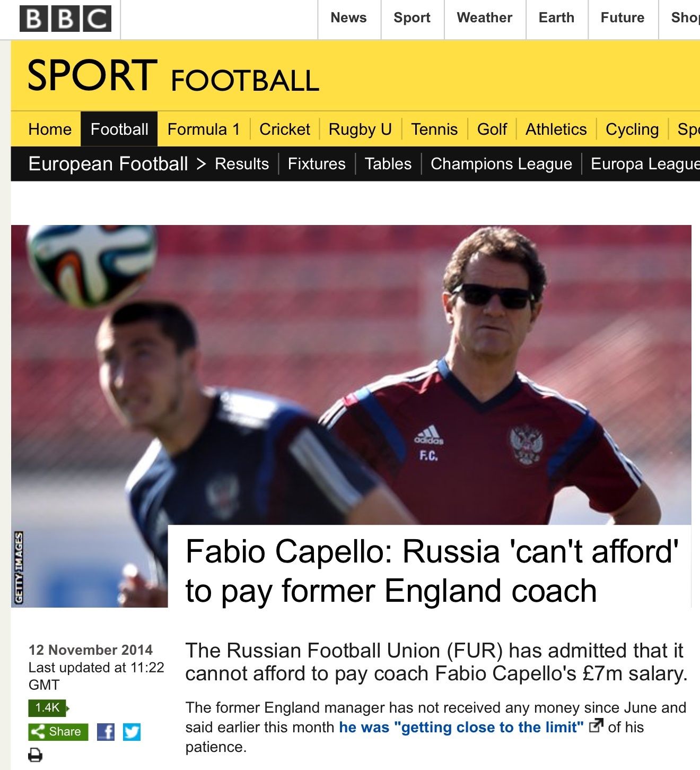700x770 pixels.
Task: Click external link icon after quote
Action: pyautogui.click(x=596, y=725)
